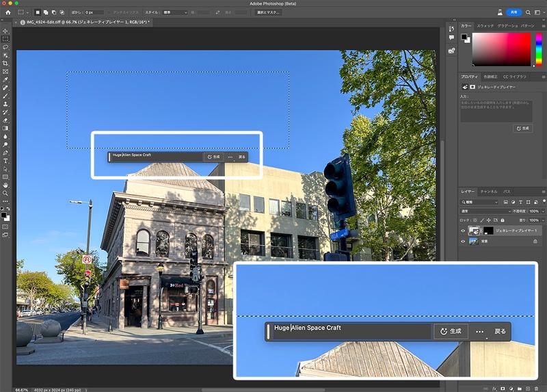The image size is (547, 392).
Task: Switch to the パス tab
Action: pyautogui.click(x=507, y=192)
